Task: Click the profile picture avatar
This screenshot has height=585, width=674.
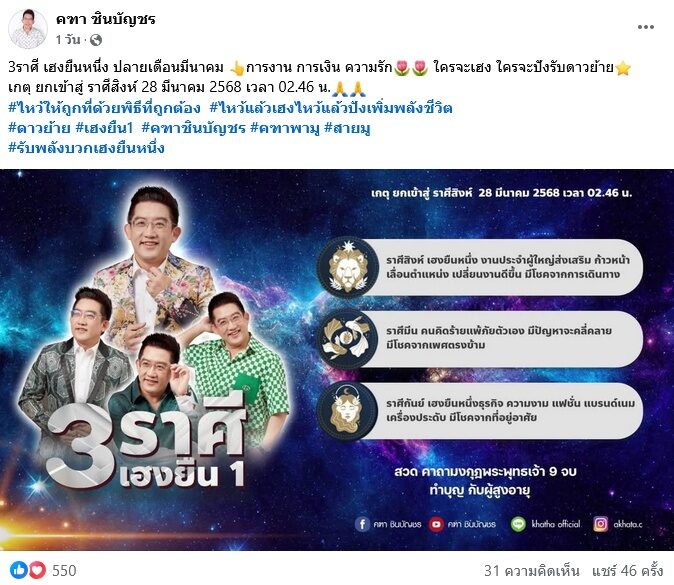Action: (x=28, y=29)
